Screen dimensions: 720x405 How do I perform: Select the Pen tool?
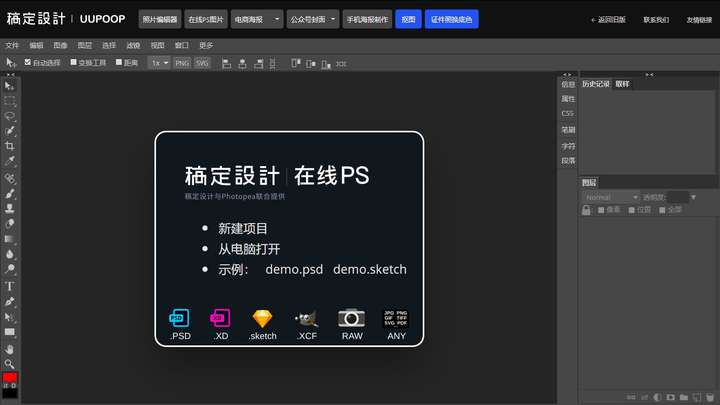9,302
